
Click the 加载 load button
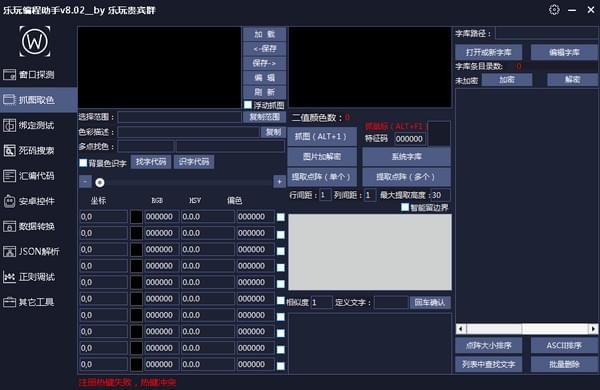click(264, 34)
